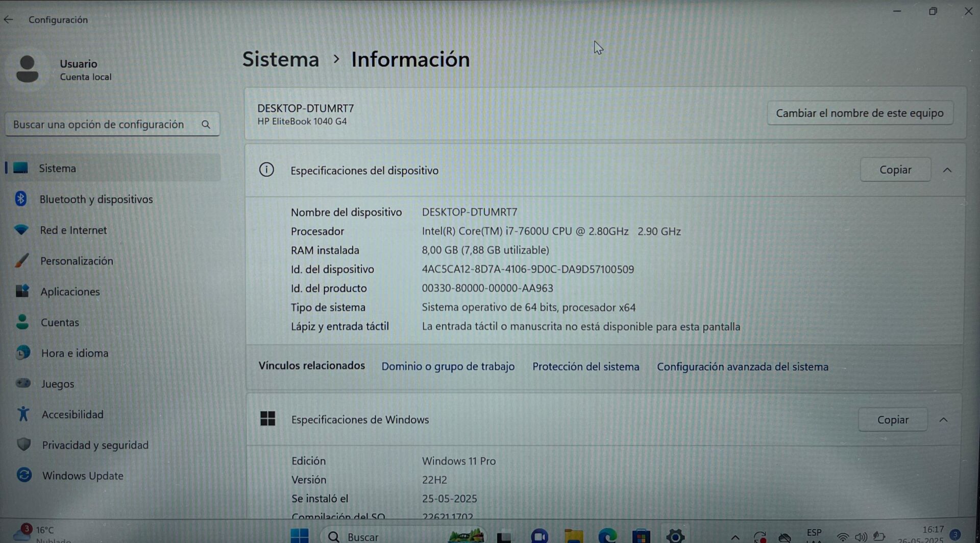This screenshot has height=543, width=980.
Task: Open Personalización settings
Action: [x=77, y=261]
